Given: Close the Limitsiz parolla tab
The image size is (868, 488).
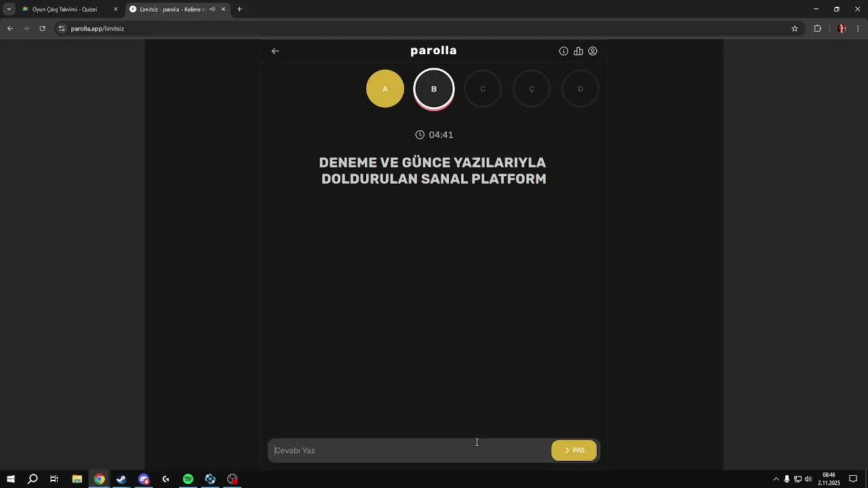Looking at the screenshot, I should (x=223, y=9).
